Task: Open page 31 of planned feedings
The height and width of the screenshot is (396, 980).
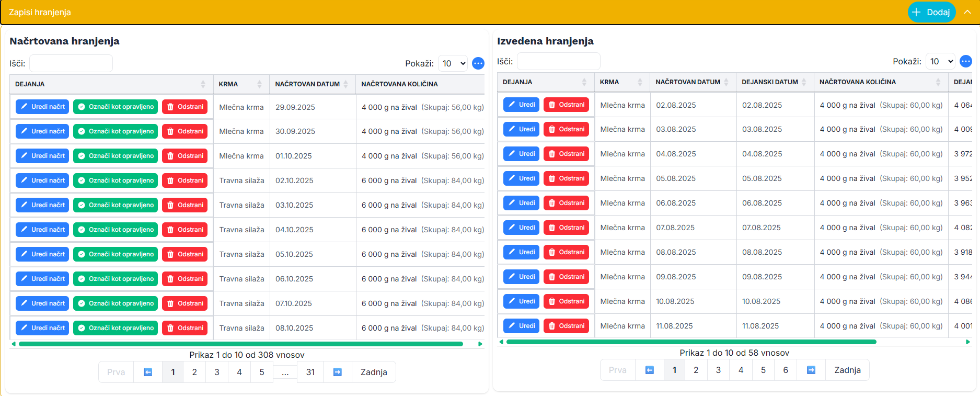Action: tap(310, 372)
